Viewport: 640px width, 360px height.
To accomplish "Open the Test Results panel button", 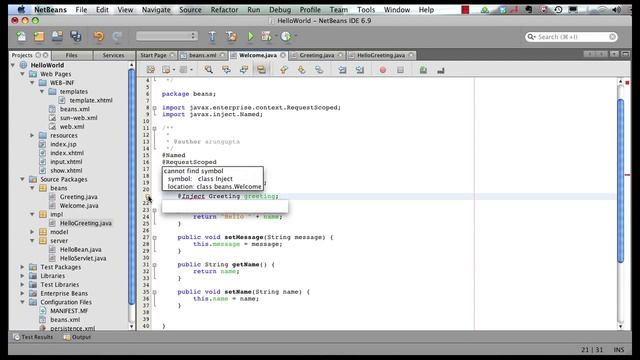I will (x=33, y=337).
